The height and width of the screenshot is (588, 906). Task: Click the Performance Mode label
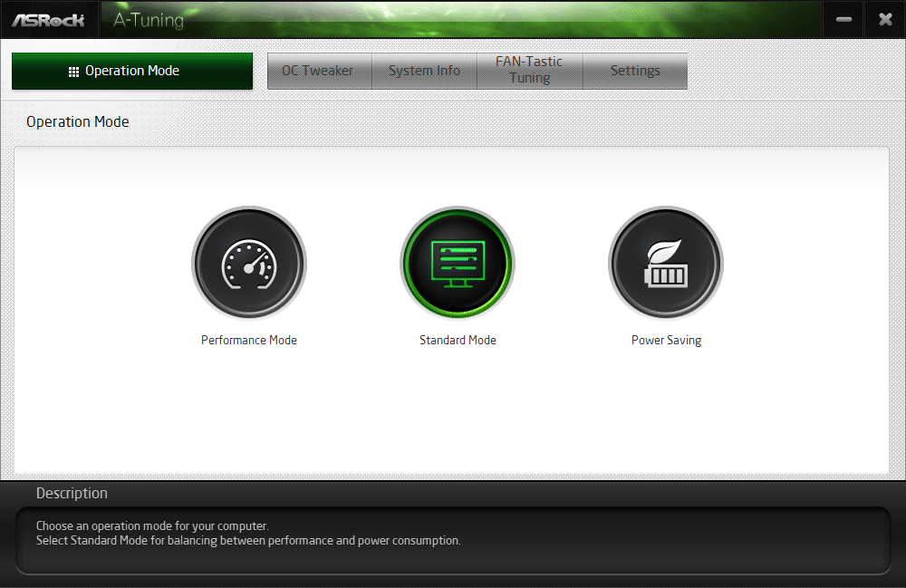pos(249,341)
